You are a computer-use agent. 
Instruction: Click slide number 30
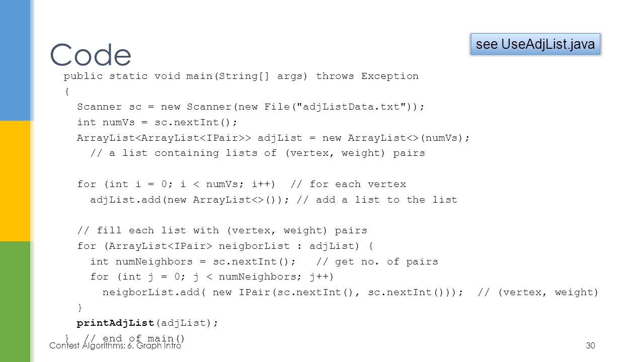[x=591, y=345]
